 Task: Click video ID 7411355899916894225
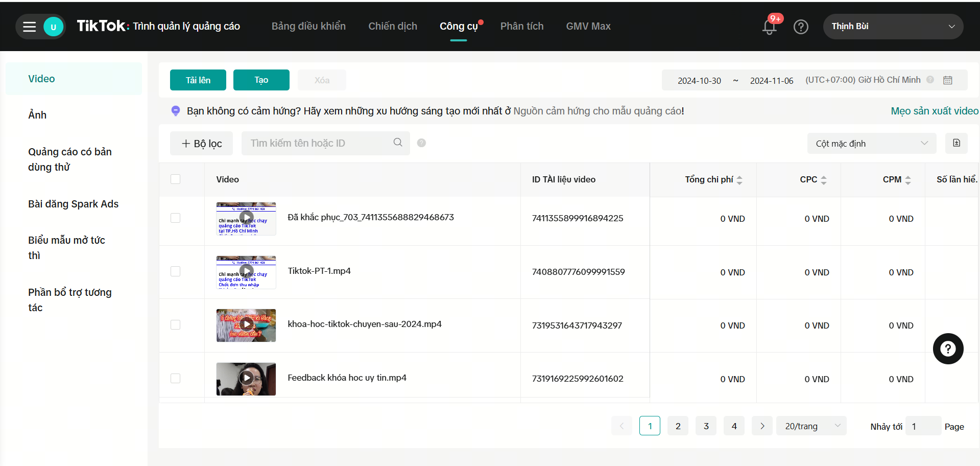[578, 218]
